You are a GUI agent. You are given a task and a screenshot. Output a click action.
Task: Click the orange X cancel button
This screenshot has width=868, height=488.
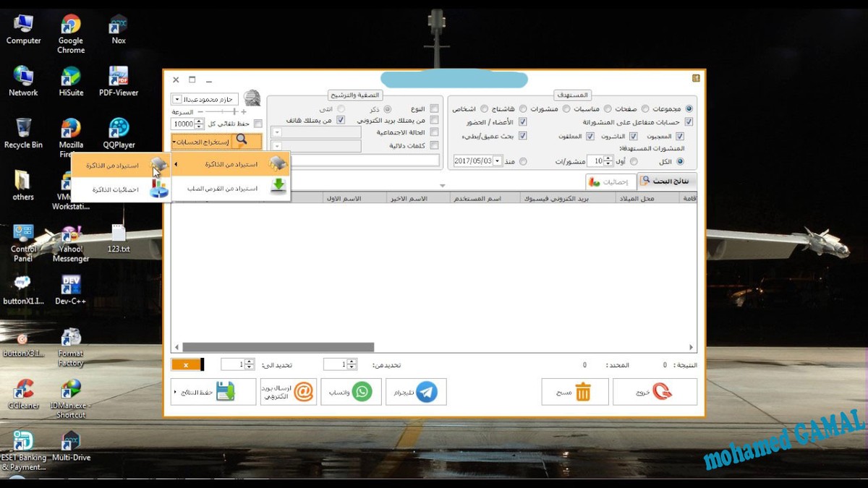click(187, 364)
